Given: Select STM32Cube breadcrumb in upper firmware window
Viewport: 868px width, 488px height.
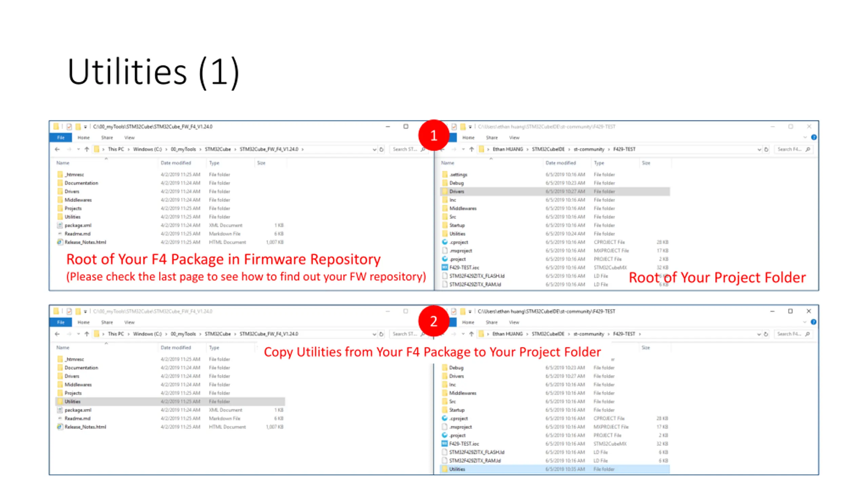Looking at the screenshot, I should (x=218, y=149).
